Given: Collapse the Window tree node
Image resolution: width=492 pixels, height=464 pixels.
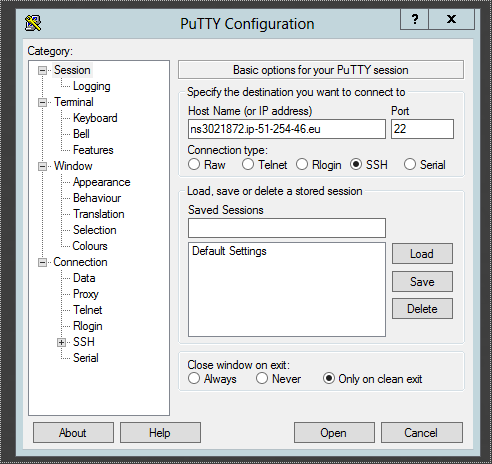Looking at the screenshot, I should click(42, 166).
